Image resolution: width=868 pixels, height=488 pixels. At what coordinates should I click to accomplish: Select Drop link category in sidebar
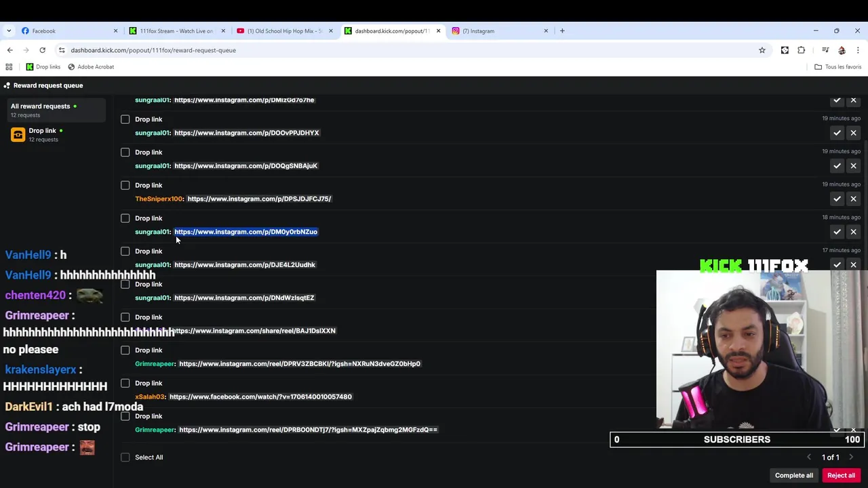(x=57, y=135)
